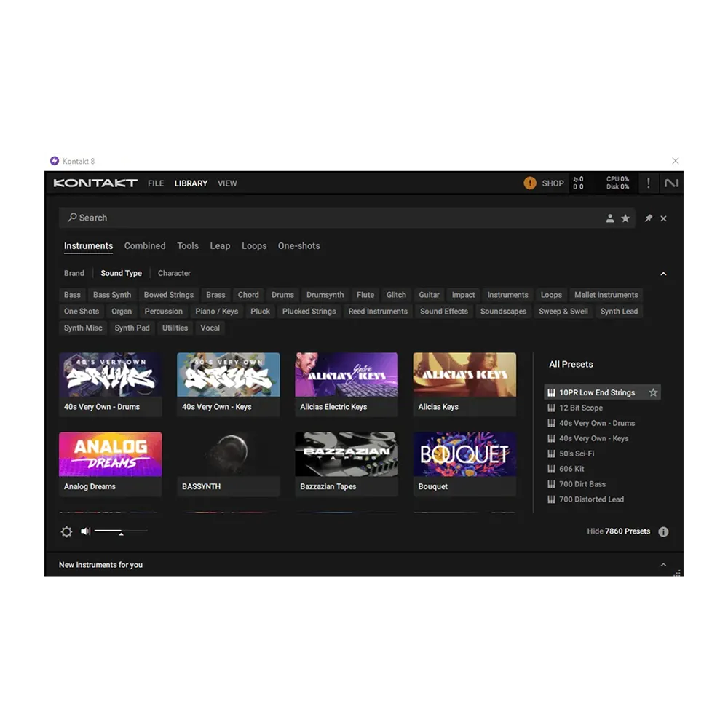Screen dimensions: 728x728
Task: Click keyboard icon for 700 Dirt Bass
Action: tap(551, 484)
